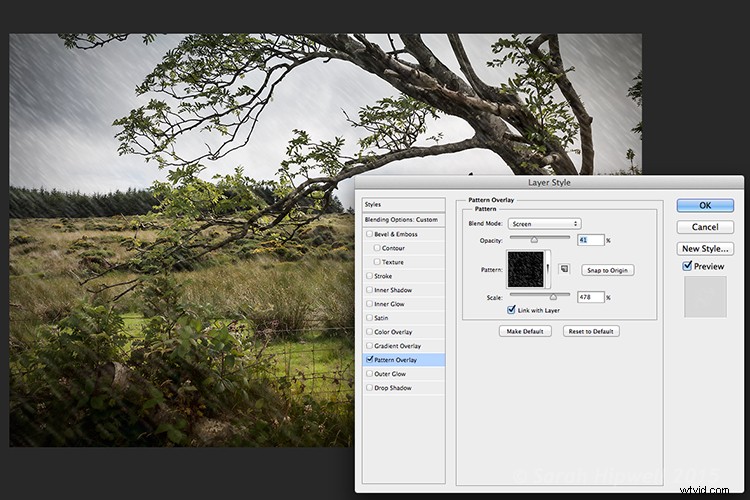750x500 pixels.
Task: Click the Cancel button
Action: (x=705, y=227)
